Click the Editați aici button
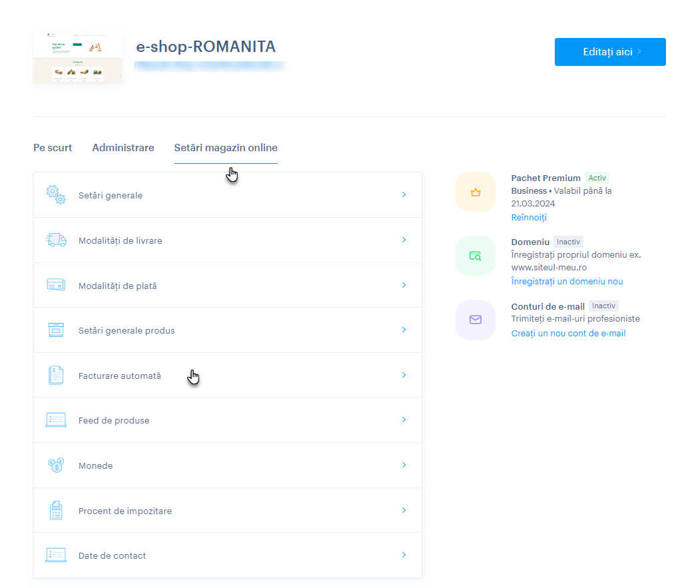The width and height of the screenshot is (700, 588). [x=610, y=52]
